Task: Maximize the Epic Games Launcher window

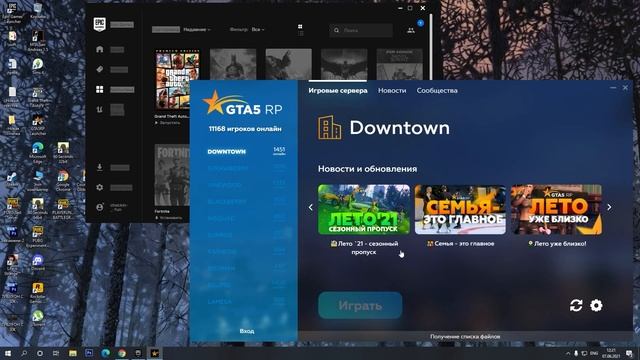Action: click(410, 8)
